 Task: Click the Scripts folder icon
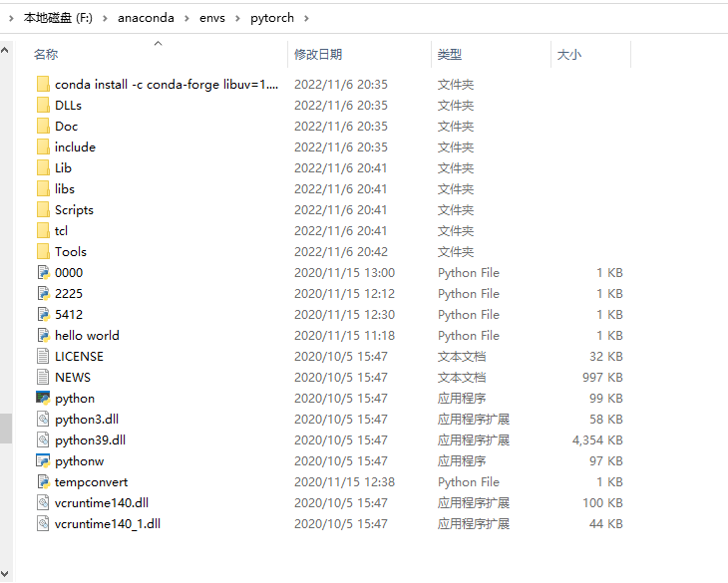[43, 209]
